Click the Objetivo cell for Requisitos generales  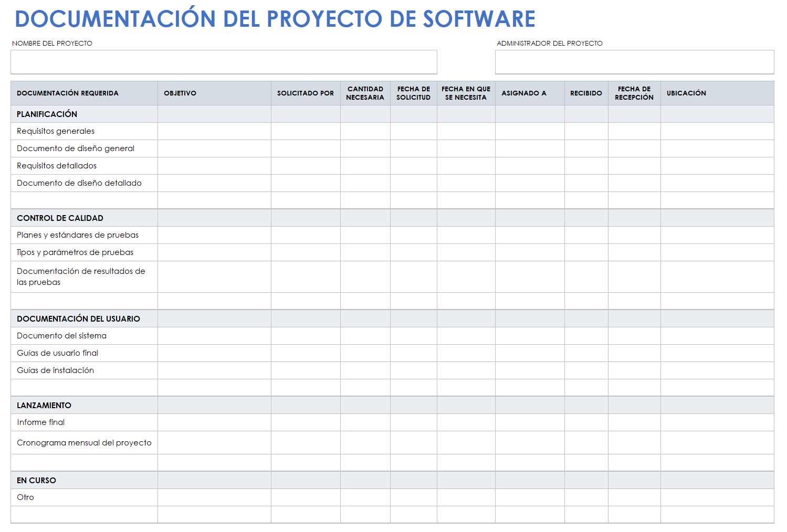pyautogui.click(x=214, y=131)
